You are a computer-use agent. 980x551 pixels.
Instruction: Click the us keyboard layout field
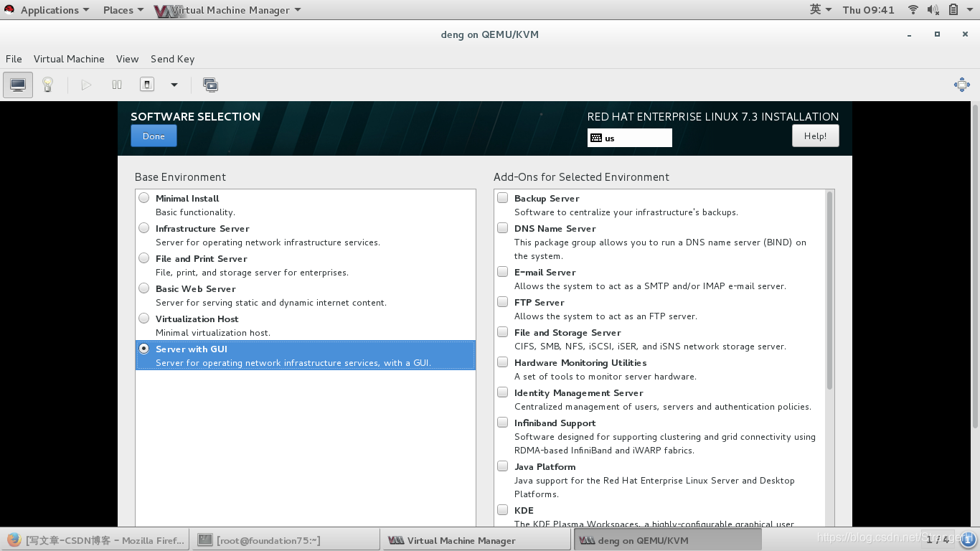[629, 138]
